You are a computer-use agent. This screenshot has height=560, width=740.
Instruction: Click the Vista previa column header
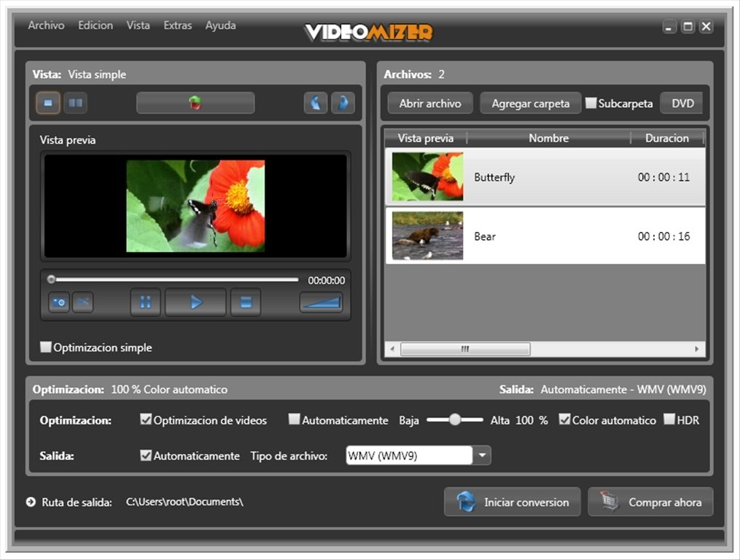coord(426,138)
